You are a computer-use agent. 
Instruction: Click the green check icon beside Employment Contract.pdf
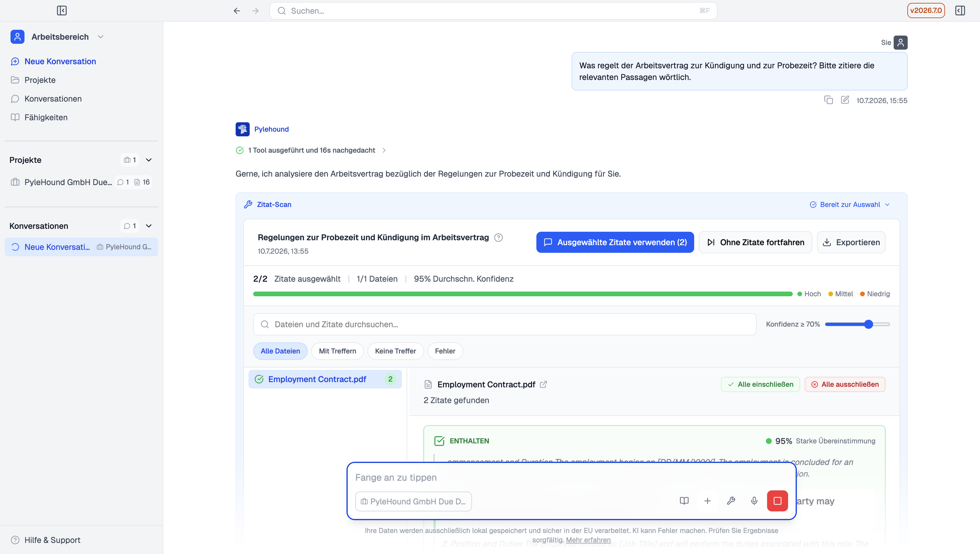(259, 379)
